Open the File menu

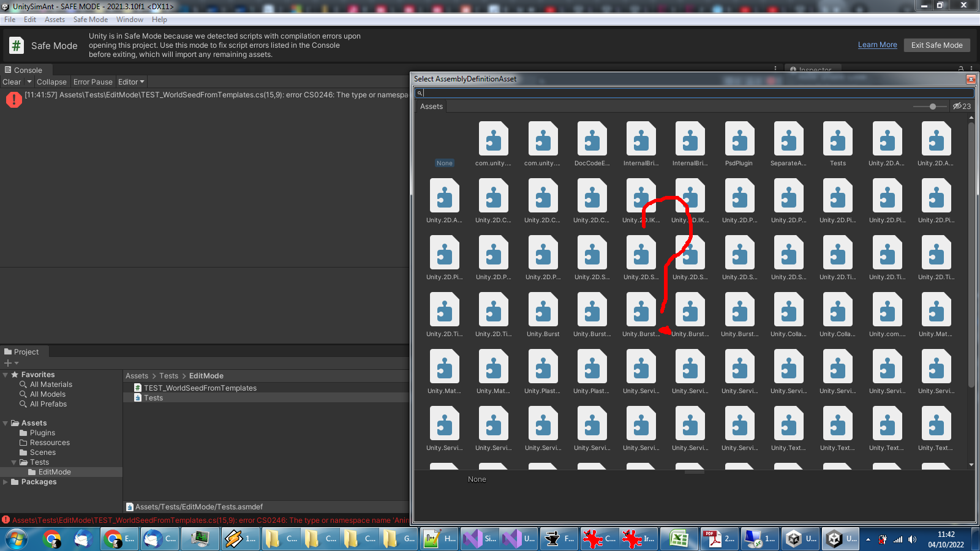click(x=10, y=20)
